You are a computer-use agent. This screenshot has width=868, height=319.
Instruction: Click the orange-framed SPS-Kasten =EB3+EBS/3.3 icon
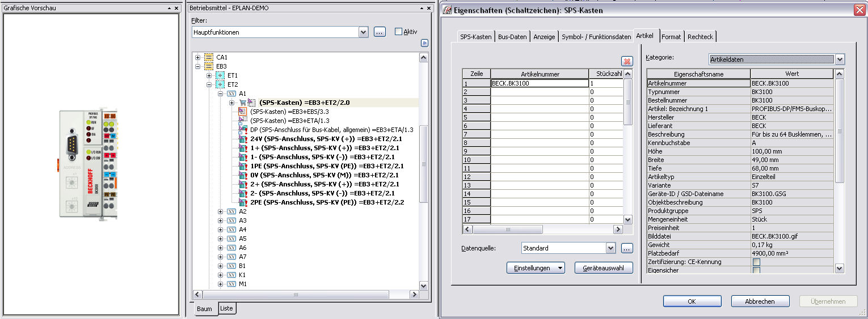243,112
